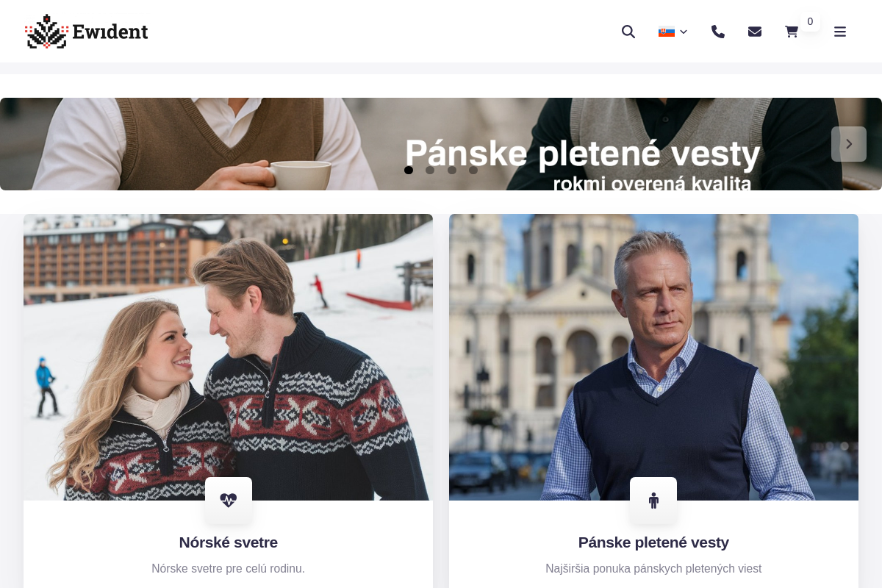Switch to the second carousel dot
Image resolution: width=882 pixels, height=588 pixels.
click(430, 170)
